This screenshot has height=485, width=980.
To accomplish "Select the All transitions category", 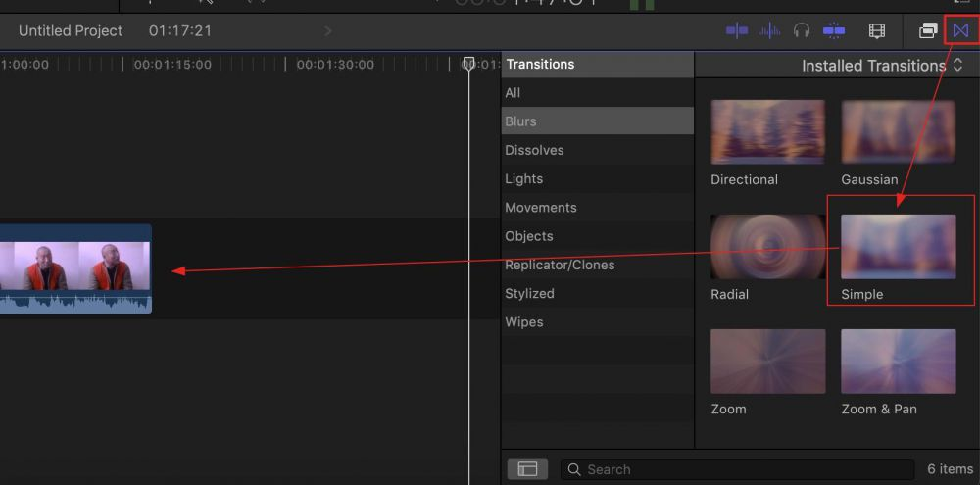I will coord(597,92).
